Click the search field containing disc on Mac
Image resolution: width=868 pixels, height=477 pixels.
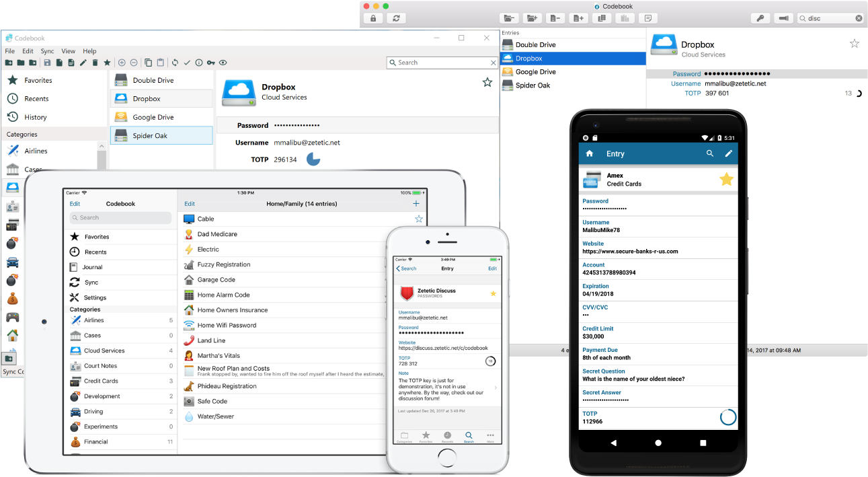(831, 18)
